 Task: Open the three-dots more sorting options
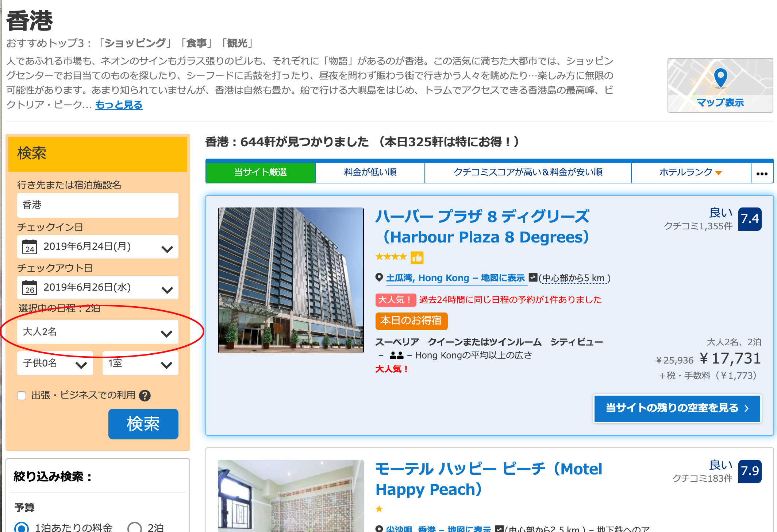click(762, 173)
